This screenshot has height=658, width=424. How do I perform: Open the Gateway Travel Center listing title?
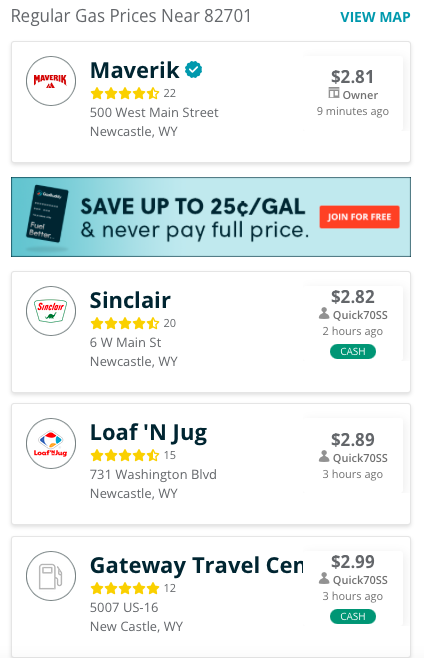point(196,565)
